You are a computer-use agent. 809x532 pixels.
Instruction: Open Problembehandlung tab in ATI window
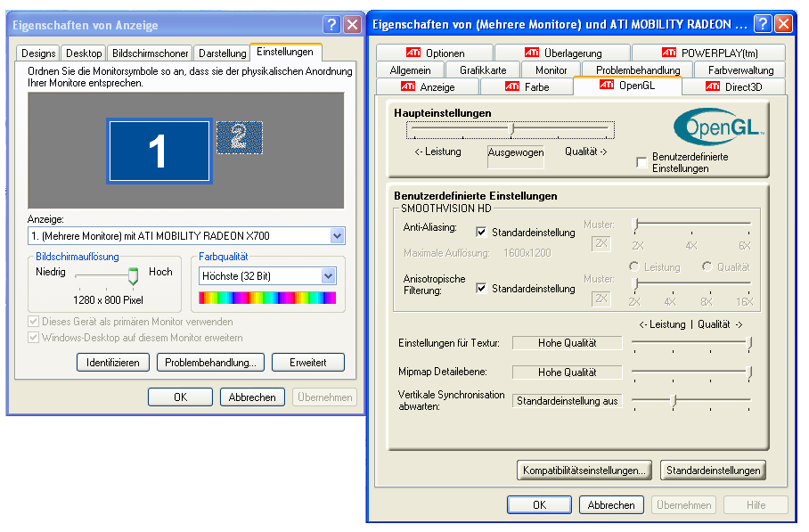tap(638, 70)
